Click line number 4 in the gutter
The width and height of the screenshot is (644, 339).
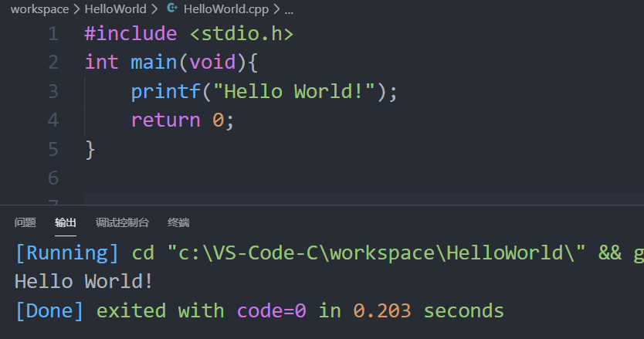[x=53, y=120]
